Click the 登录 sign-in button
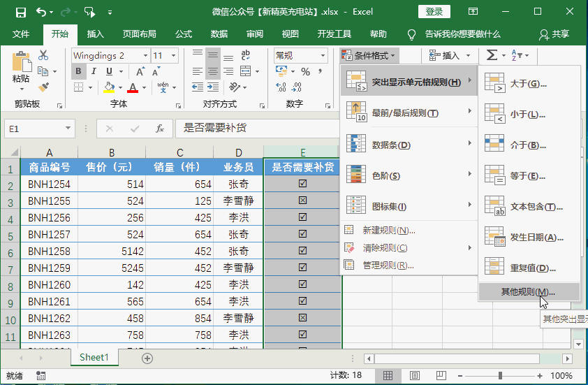 tap(434, 12)
